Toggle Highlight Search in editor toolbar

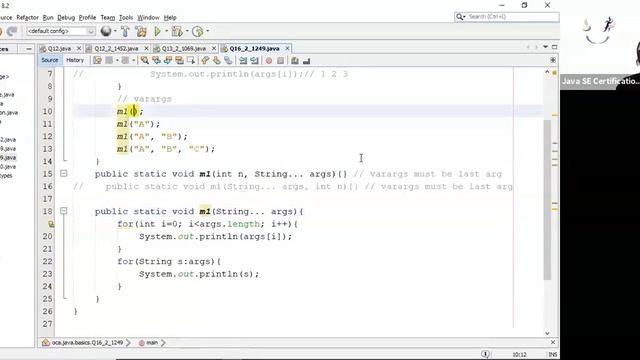point(179,60)
